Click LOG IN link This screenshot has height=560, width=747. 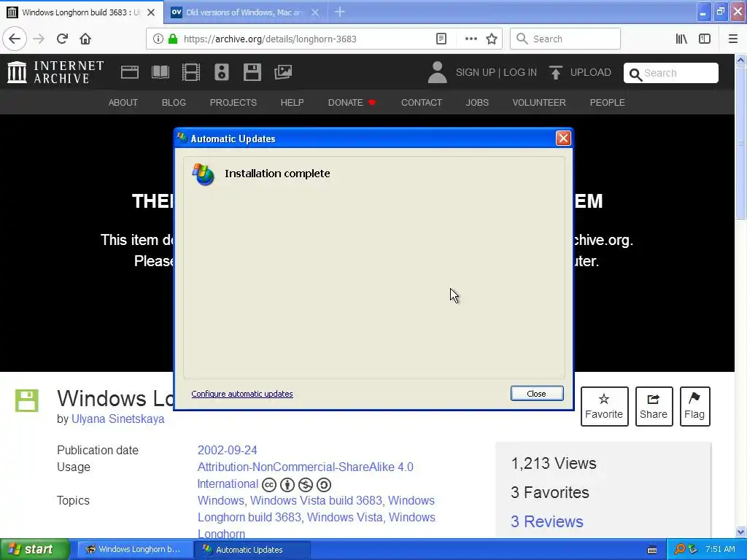pos(519,72)
